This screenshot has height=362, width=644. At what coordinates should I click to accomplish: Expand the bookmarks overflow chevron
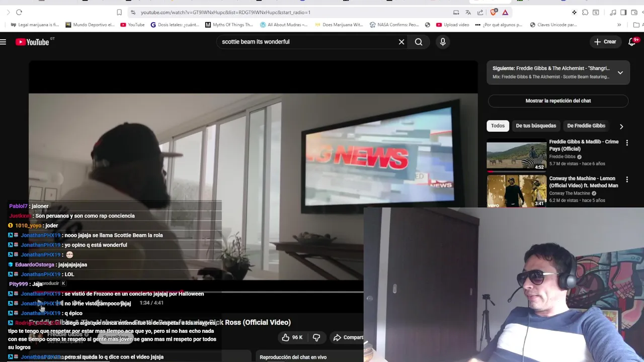(619, 25)
